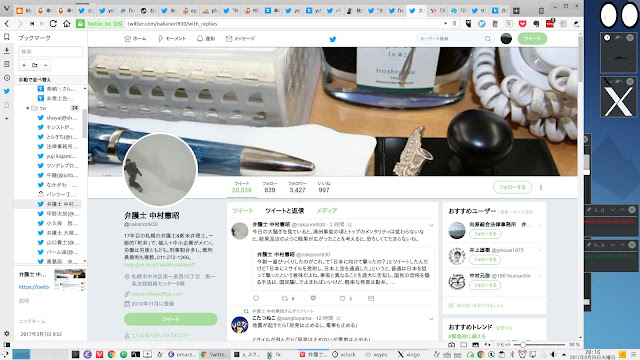Toggle the side panel from status bar
The width and height of the screenshot is (640, 360).
7,345
